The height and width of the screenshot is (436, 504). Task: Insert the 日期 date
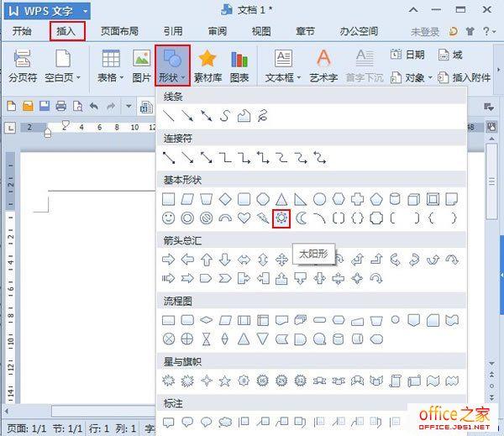click(x=407, y=55)
